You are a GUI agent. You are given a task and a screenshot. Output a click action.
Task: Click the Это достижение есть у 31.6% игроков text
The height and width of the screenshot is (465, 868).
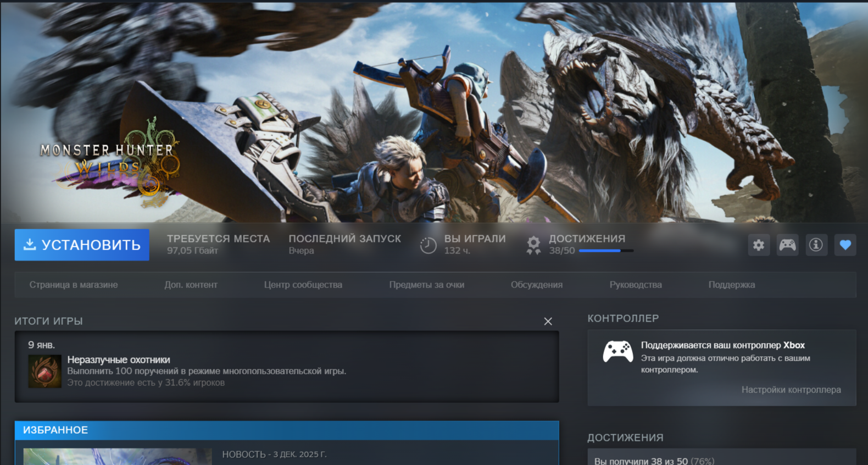[146, 383]
